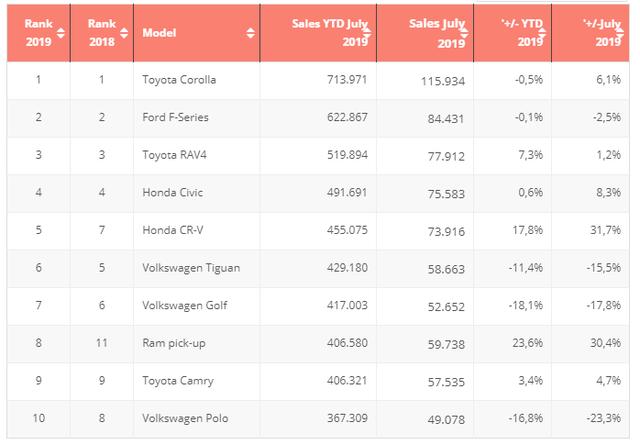Screen dimensions: 640x445
Task: Select the Honda Civic row
Action: coord(318,193)
